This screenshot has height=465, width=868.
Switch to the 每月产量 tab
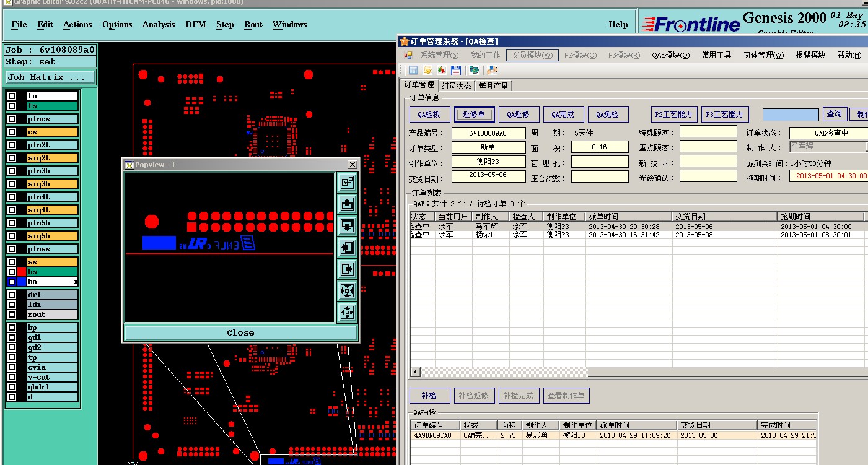point(494,85)
